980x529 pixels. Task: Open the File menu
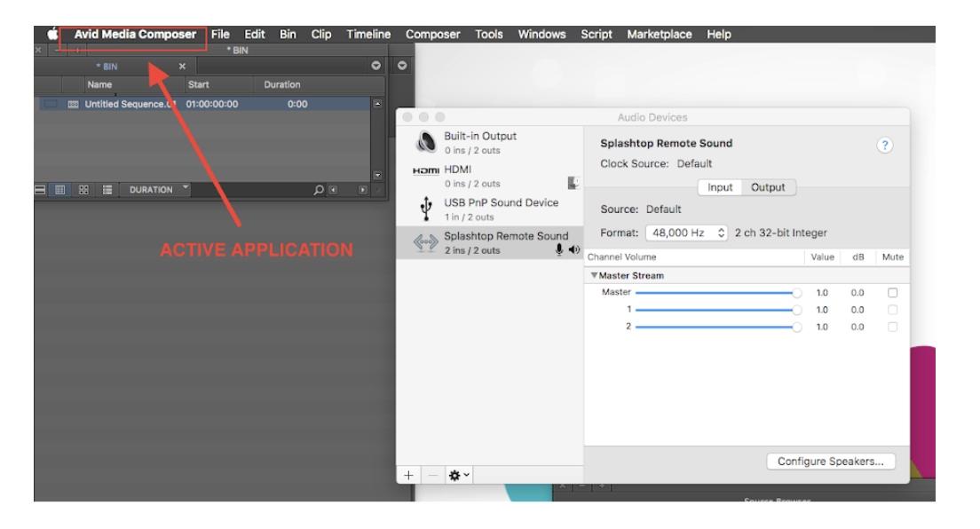(x=220, y=35)
